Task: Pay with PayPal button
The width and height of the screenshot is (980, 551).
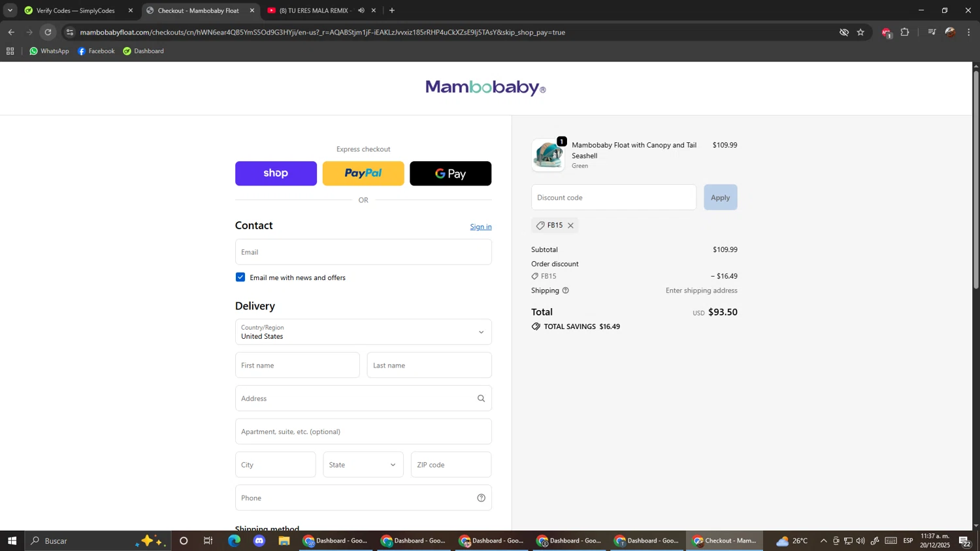Action: (x=363, y=174)
